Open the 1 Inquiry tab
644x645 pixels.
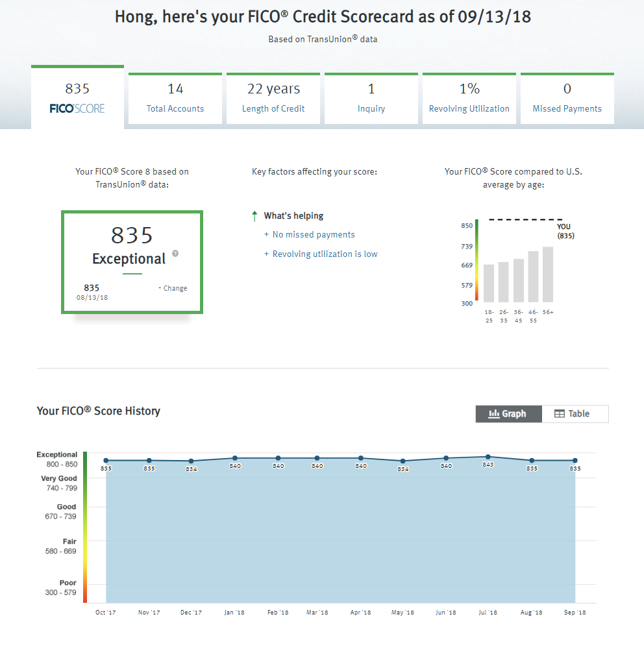tap(371, 97)
